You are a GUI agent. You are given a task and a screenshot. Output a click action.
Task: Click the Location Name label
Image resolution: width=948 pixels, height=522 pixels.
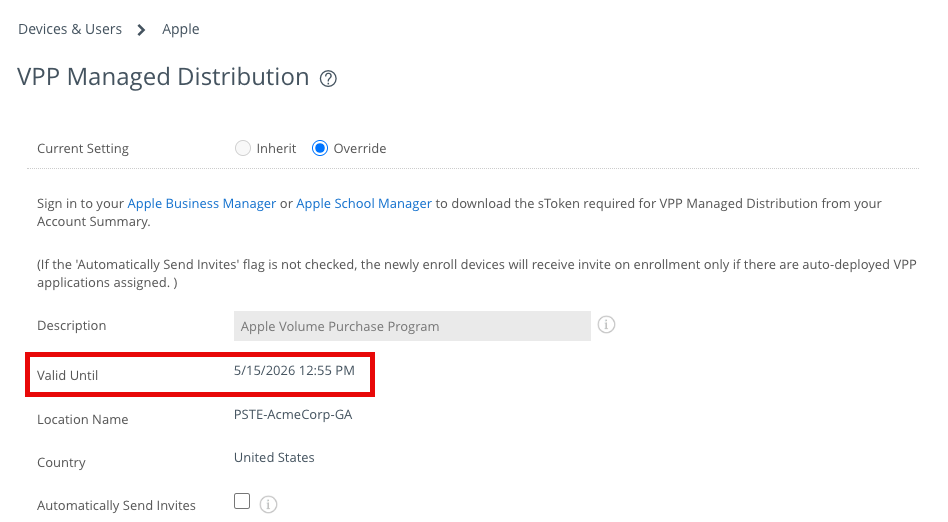pyautogui.click(x=82, y=420)
